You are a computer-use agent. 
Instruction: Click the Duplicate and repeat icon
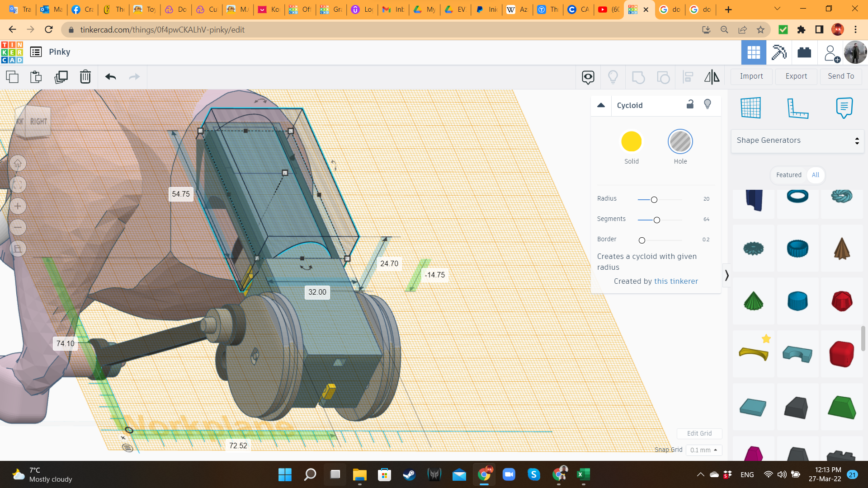[x=61, y=77]
